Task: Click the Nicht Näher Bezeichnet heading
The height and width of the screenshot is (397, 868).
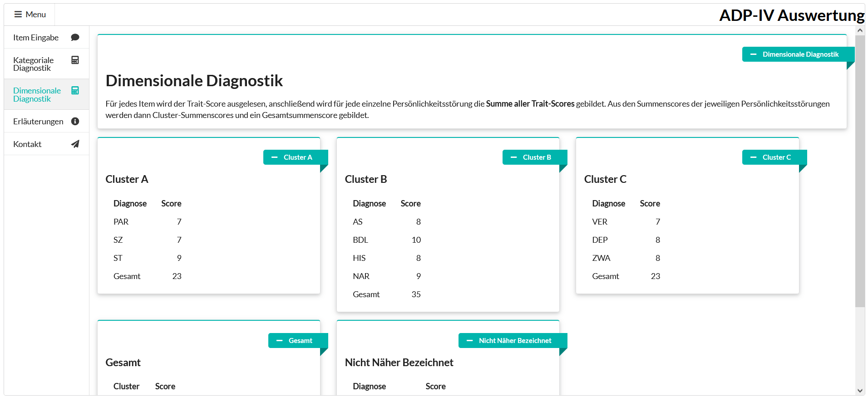Action: (x=399, y=363)
